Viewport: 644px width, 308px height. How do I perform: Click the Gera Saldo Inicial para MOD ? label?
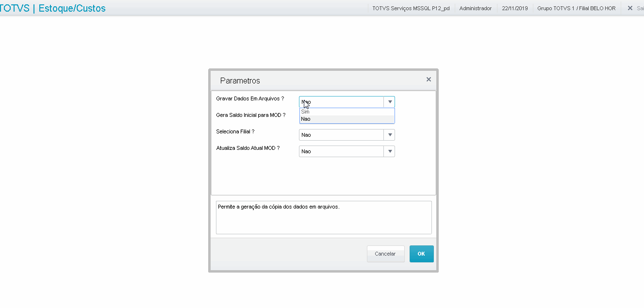[251, 115]
